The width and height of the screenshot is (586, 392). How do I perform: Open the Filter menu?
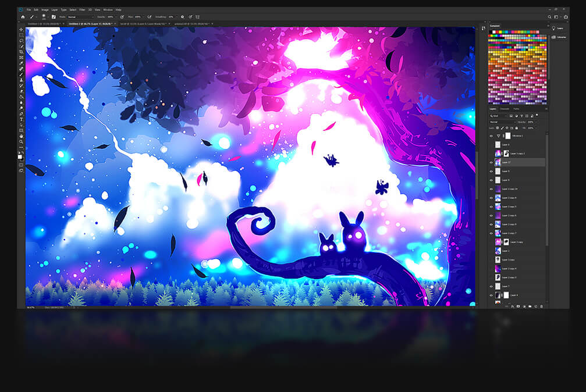82,10
